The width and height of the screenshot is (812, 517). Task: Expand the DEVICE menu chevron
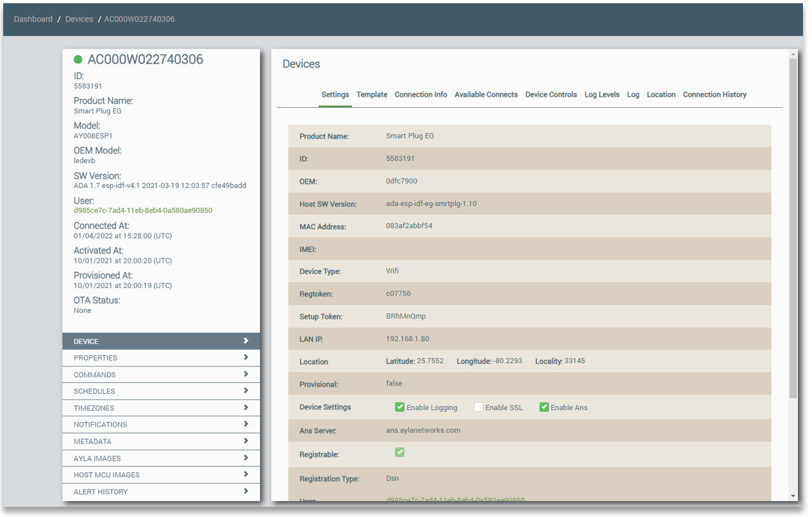[x=245, y=341]
